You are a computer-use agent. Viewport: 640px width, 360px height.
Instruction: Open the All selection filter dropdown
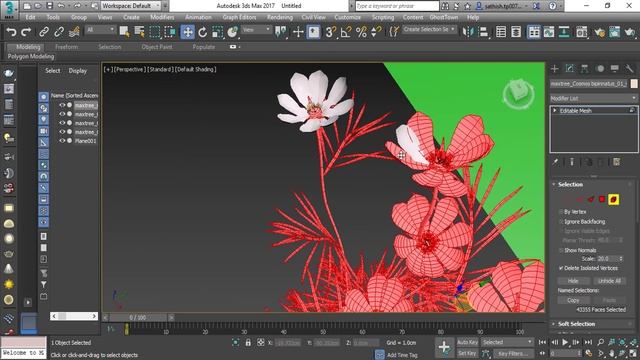(100, 30)
